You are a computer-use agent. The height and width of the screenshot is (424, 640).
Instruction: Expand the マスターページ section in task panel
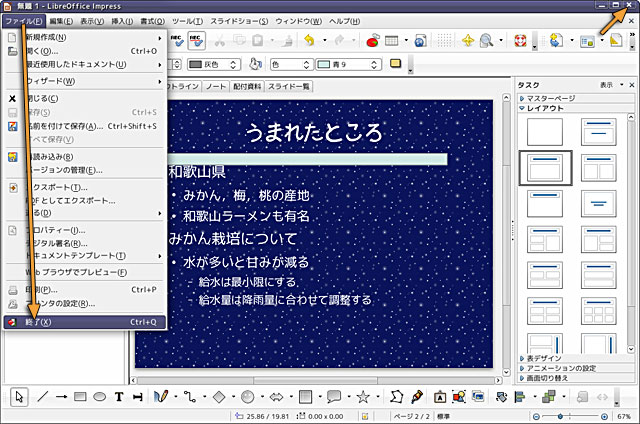click(550, 98)
